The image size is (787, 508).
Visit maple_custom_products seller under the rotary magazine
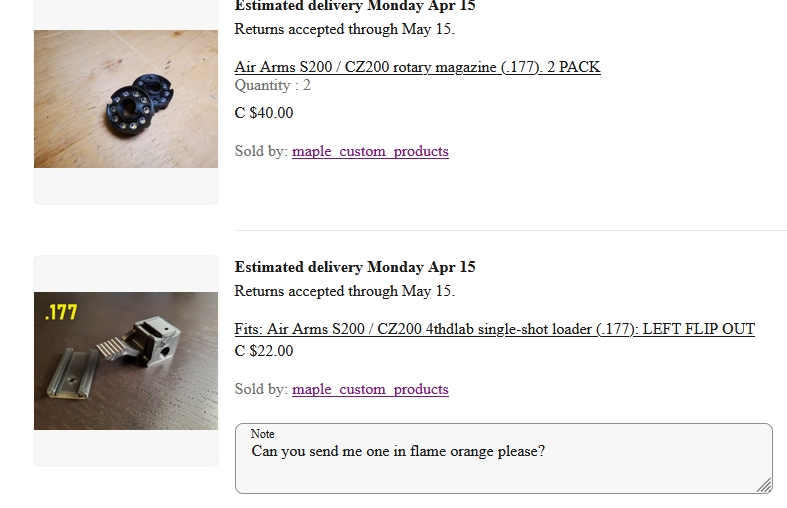[370, 151]
